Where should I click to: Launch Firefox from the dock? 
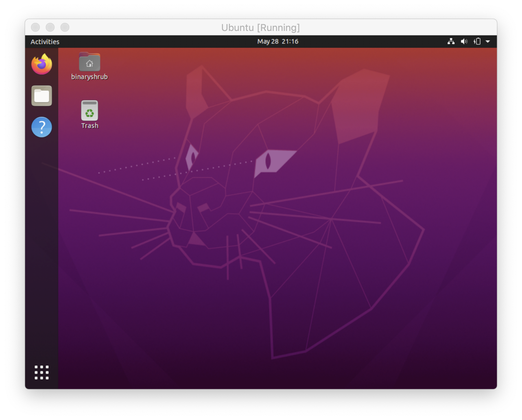(42, 64)
